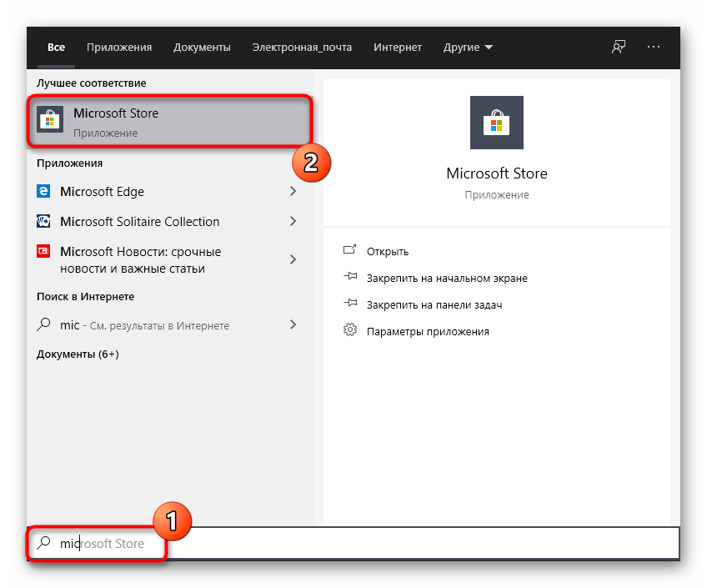
Task: Expand the web search 'mic' result arrow
Action: pyautogui.click(x=293, y=324)
